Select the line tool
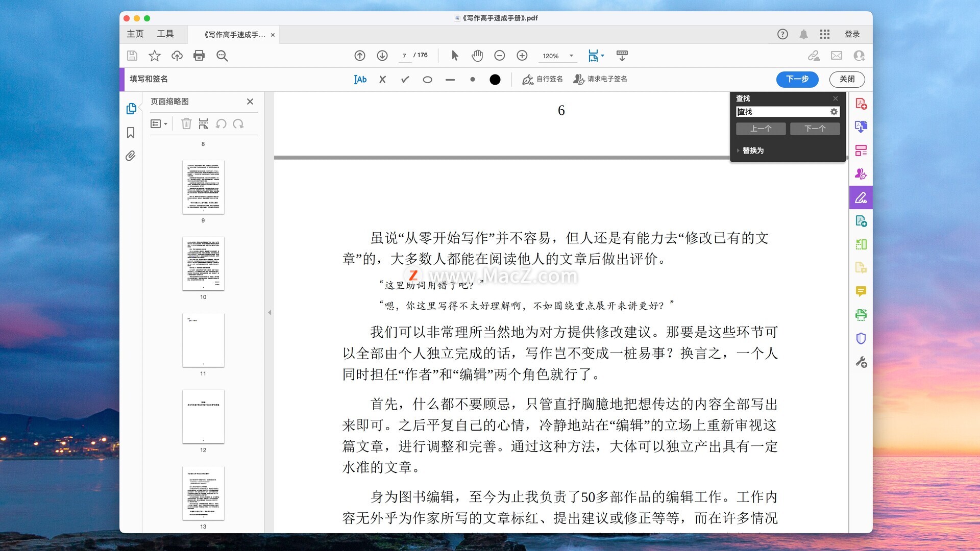Viewport: 980px width, 551px height. (x=450, y=80)
